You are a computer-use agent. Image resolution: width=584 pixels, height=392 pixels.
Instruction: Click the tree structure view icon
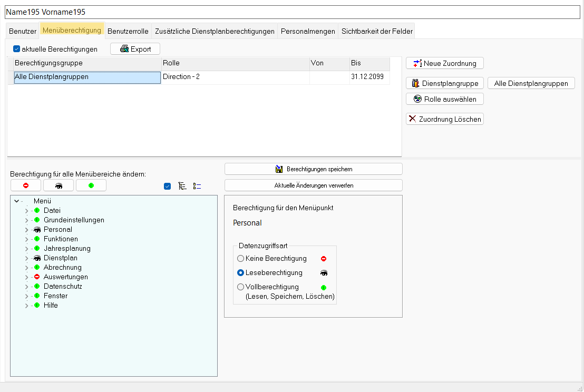(x=182, y=186)
